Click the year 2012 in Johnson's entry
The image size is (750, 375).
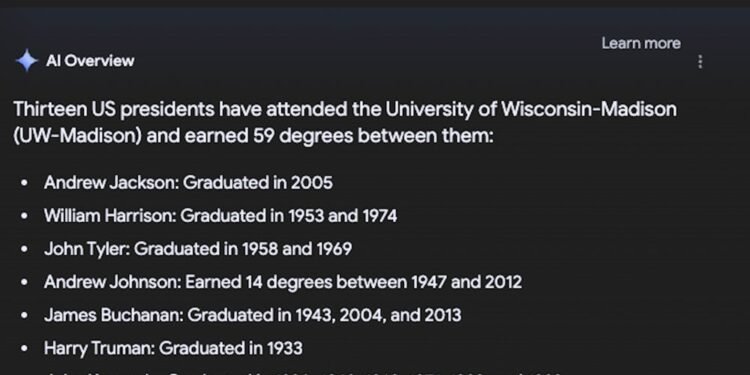coord(503,282)
